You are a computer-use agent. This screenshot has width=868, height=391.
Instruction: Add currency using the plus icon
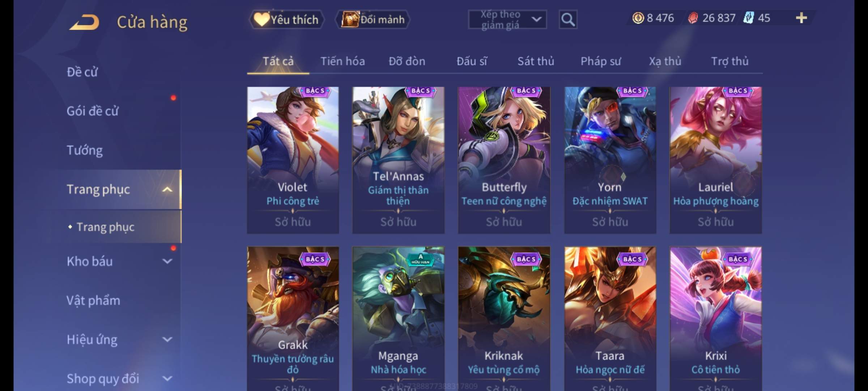click(x=801, y=18)
